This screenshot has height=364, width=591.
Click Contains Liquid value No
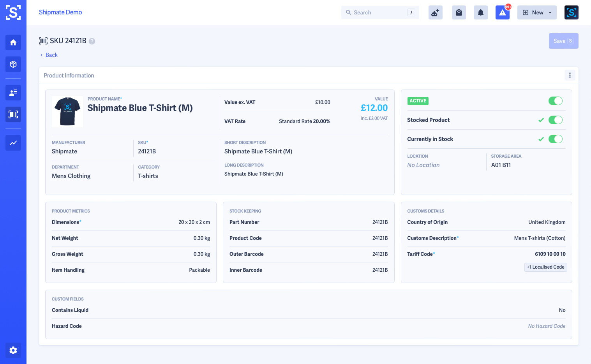pyautogui.click(x=562, y=310)
